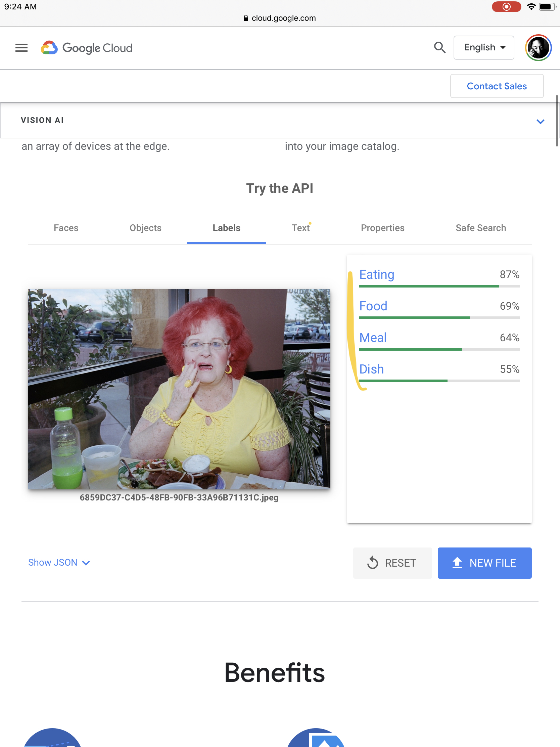The height and width of the screenshot is (747, 560).
Task: Click the 55% value text
Action: pos(509,369)
